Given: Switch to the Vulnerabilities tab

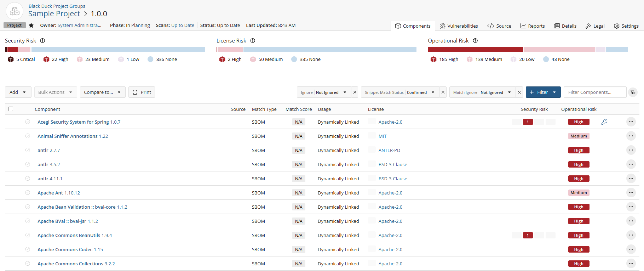Looking at the screenshot, I should point(459,26).
